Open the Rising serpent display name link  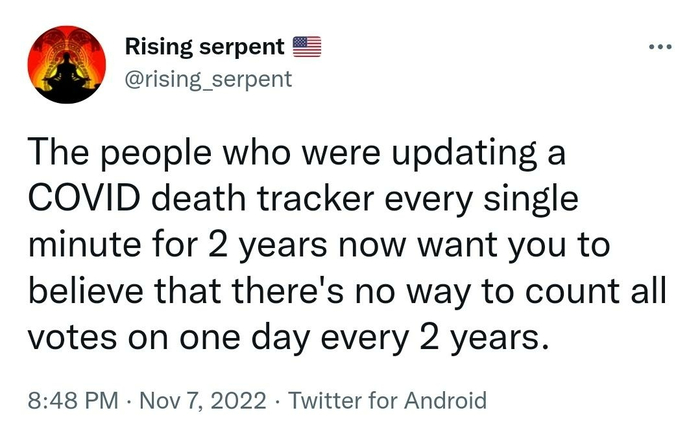point(205,46)
